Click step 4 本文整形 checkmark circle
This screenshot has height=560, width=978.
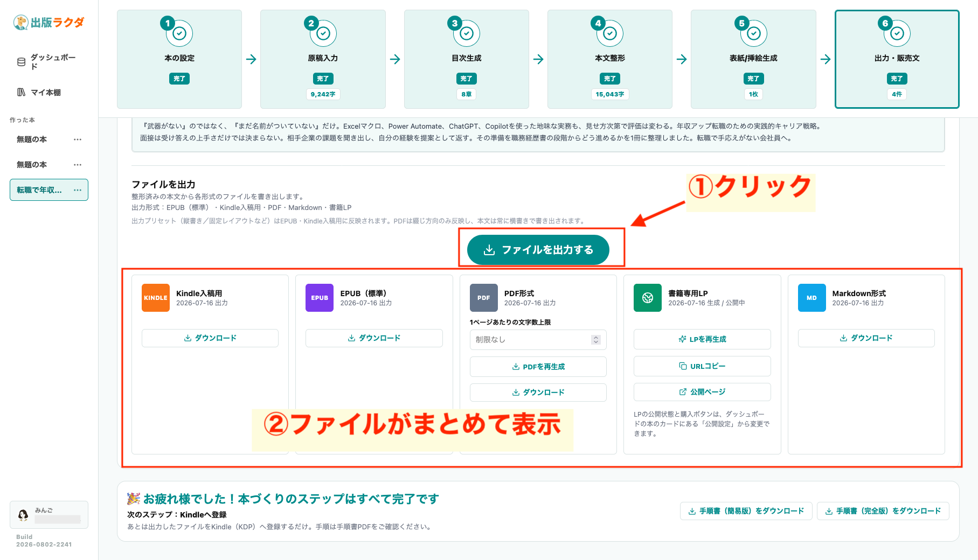(610, 33)
